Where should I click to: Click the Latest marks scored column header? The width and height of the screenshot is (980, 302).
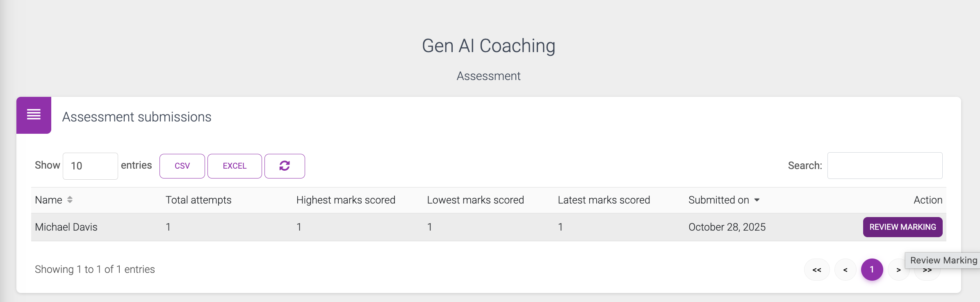[604, 200]
